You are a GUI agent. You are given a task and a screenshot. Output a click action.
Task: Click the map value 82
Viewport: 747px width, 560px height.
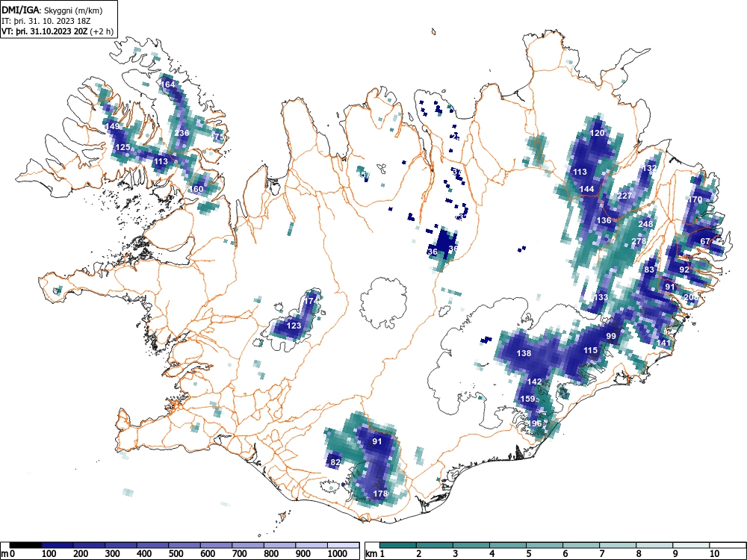(335, 462)
